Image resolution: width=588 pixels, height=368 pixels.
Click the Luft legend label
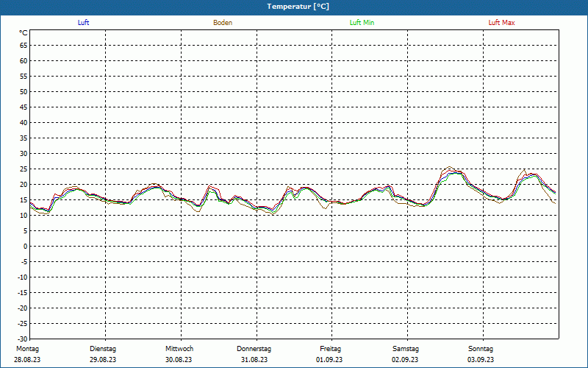[x=83, y=23]
